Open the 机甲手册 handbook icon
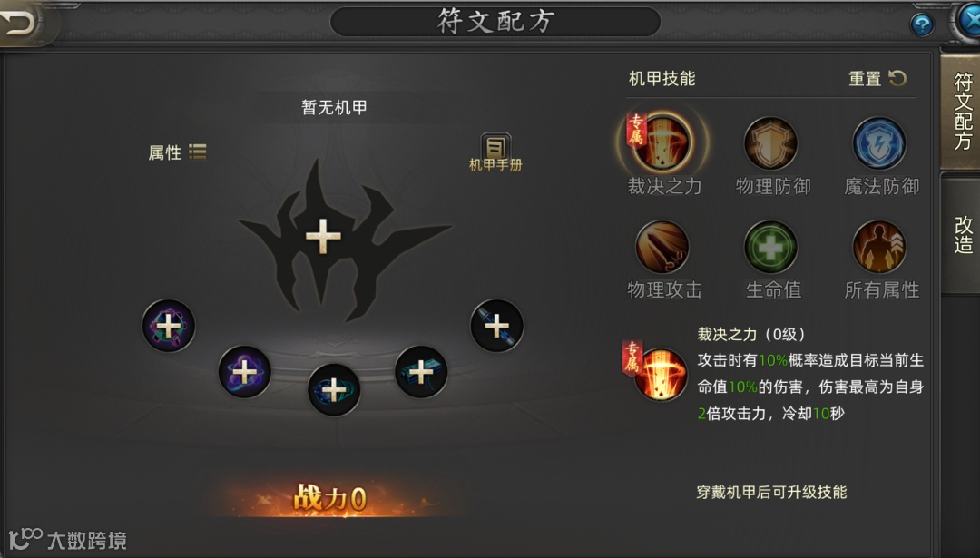Screen dimensions: 980x558 [x=495, y=152]
